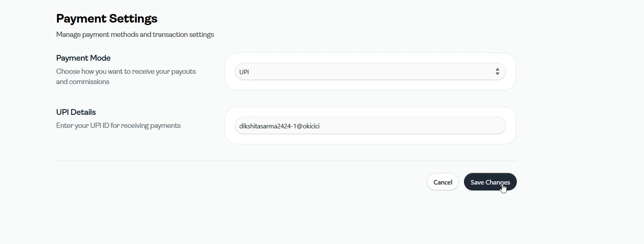Click the selected 'UPI' value text in dropdown
This screenshot has width=644, height=244.
tap(244, 72)
